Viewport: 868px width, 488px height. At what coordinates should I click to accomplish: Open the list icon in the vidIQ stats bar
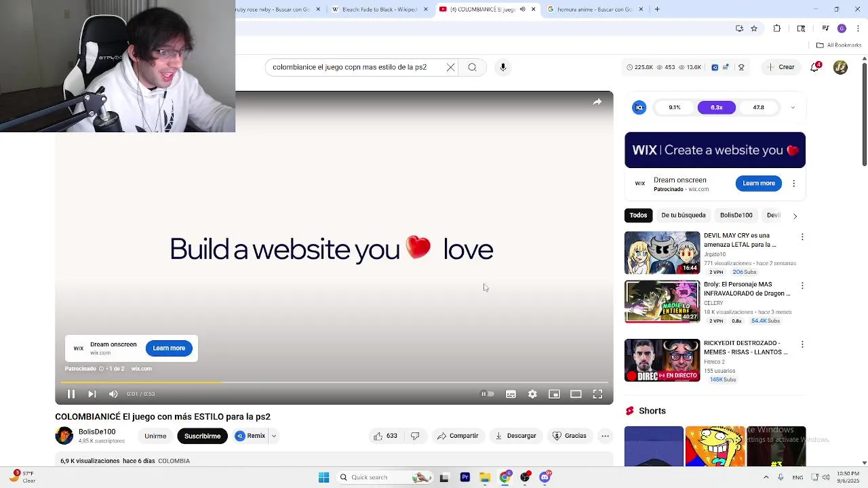click(726, 67)
